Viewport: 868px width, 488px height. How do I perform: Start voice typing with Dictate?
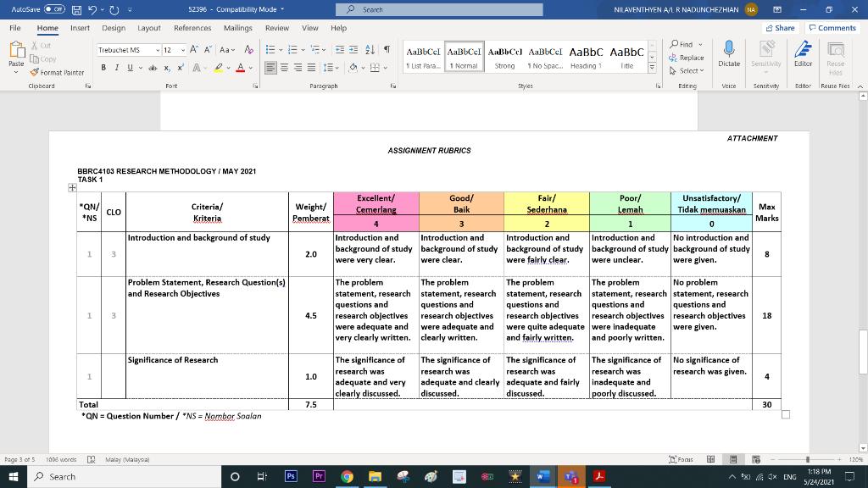pyautogui.click(x=729, y=58)
